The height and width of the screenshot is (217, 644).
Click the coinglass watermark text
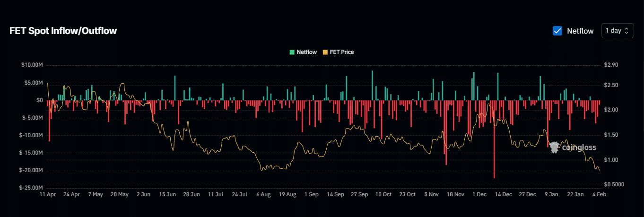579,148
